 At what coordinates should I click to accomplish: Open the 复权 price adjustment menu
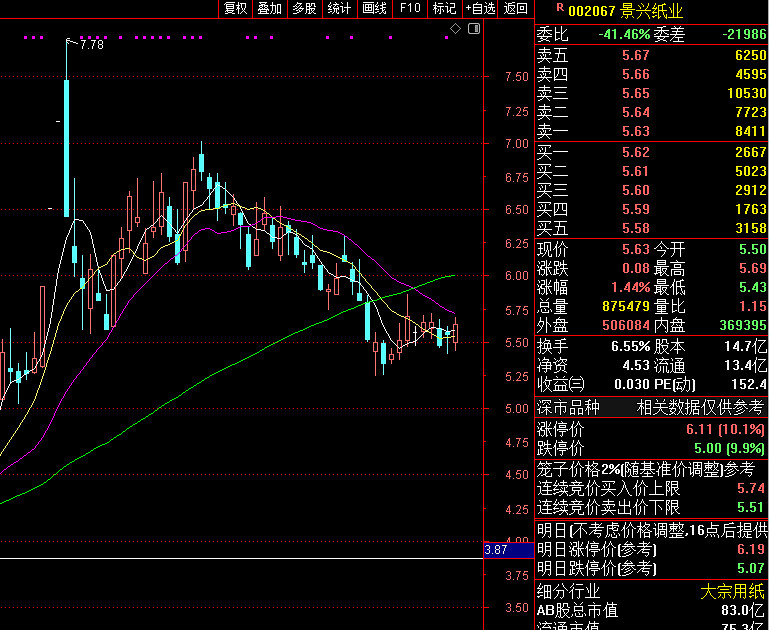[x=235, y=9]
